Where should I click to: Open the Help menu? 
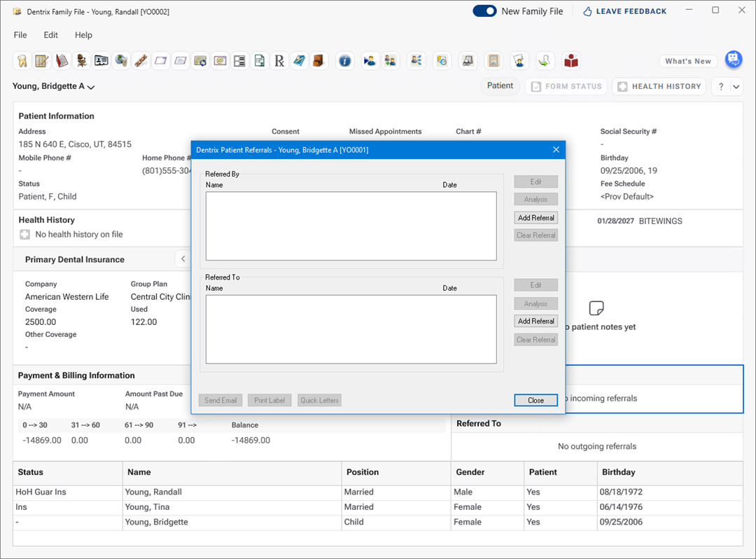coord(83,35)
